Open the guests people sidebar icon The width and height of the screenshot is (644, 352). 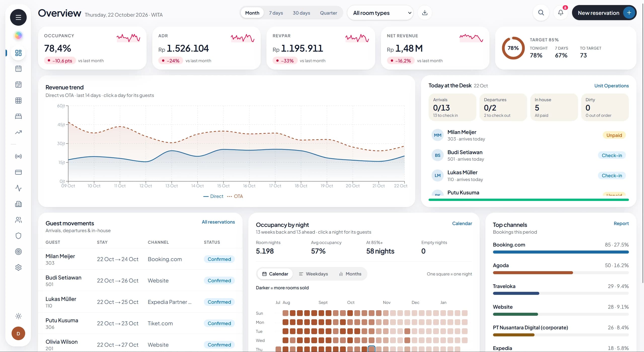click(x=18, y=220)
